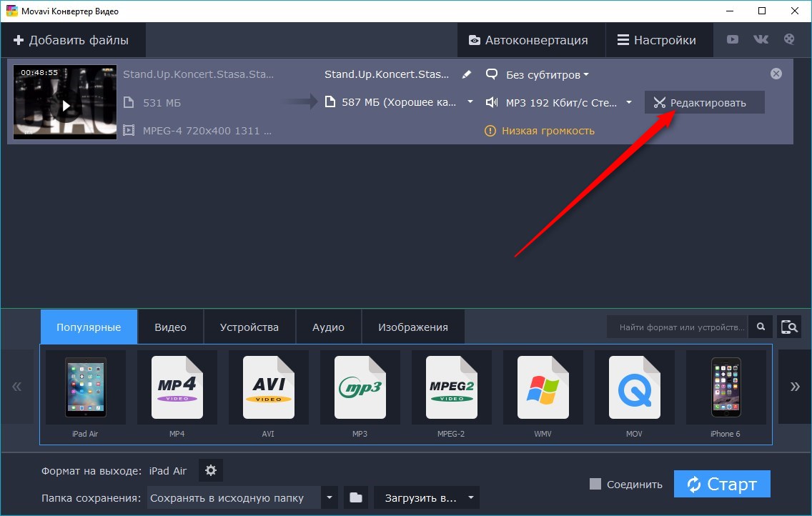The image size is (812, 516).
Task: Remove the video file from list
Action: pos(776,74)
